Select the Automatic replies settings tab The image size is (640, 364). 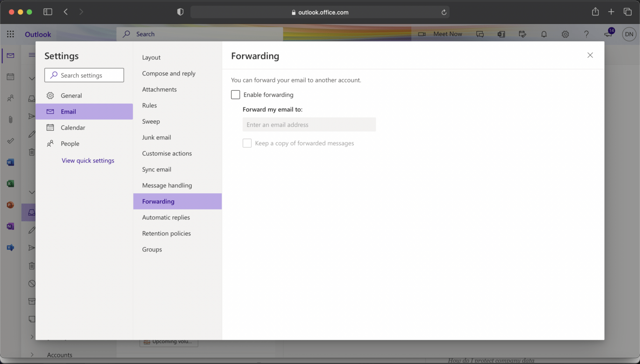point(166,217)
